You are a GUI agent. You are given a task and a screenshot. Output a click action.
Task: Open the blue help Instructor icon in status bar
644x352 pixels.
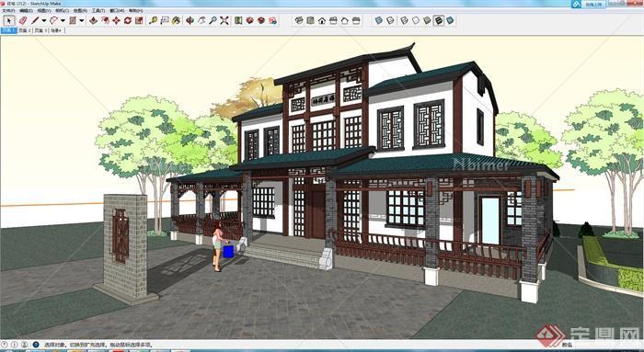[x=36, y=345]
